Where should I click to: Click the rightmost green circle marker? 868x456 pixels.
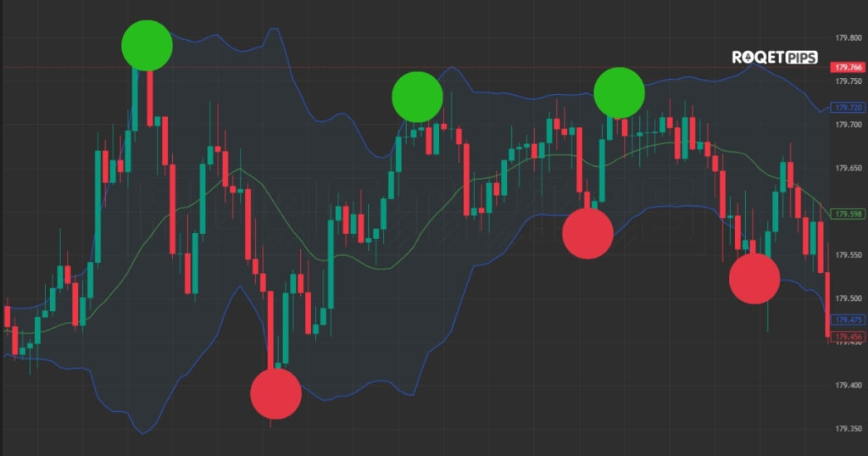(619, 92)
